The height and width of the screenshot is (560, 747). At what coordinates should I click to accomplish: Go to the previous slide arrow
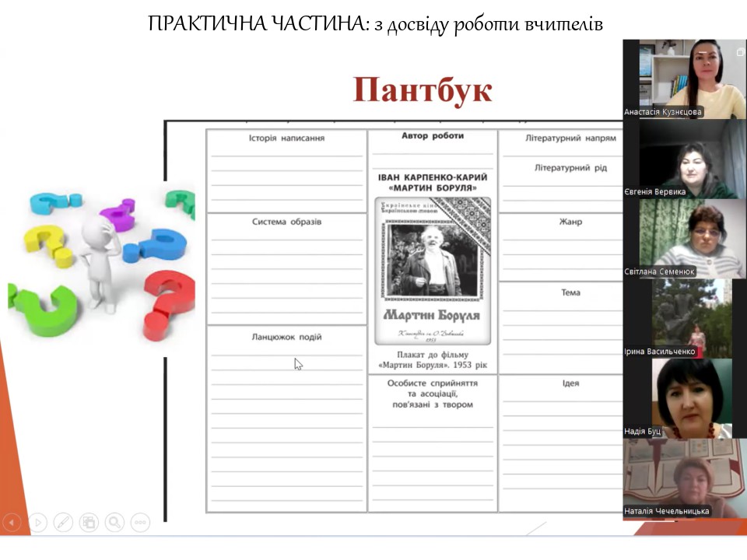[12, 523]
